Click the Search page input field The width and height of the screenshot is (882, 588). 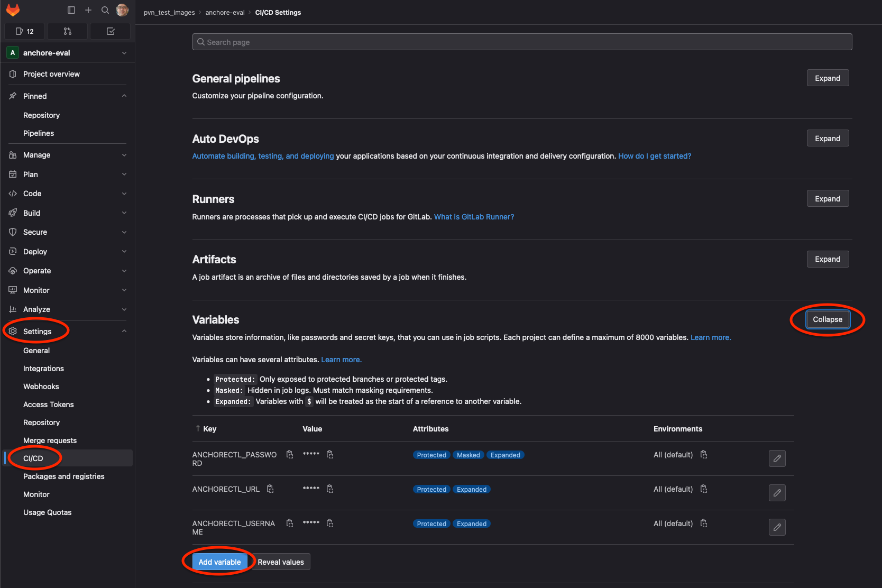(x=522, y=42)
